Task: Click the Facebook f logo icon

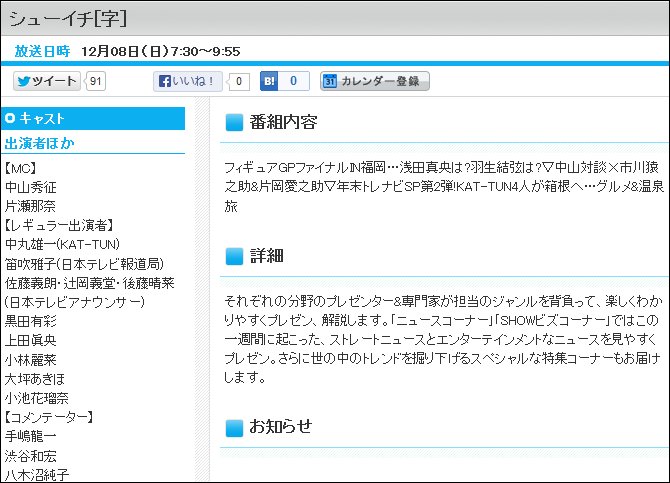Action: (165, 81)
